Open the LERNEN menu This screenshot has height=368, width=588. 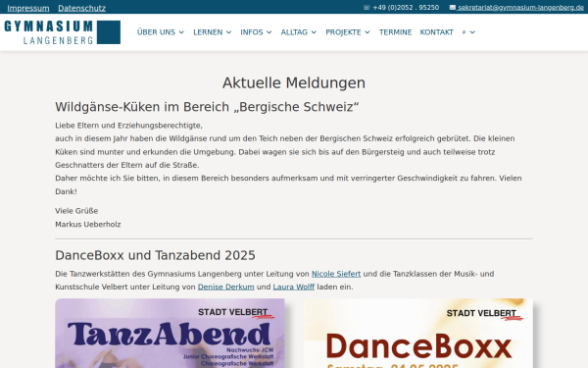click(208, 32)
